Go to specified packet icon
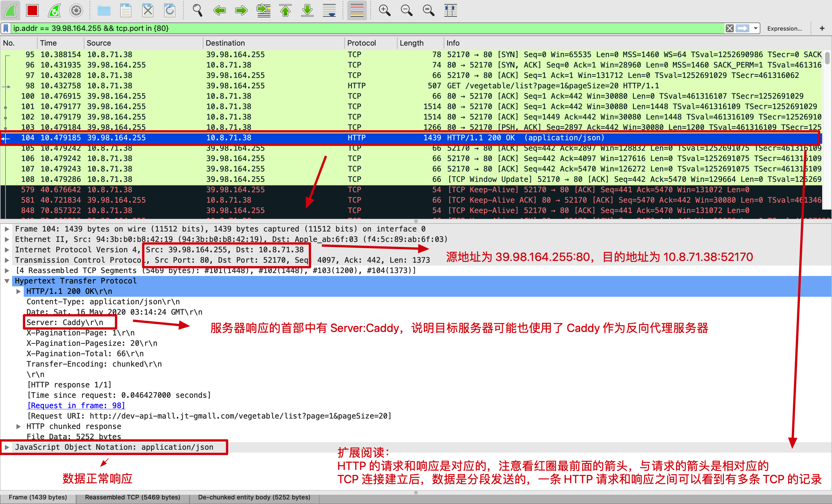The height and width of the screenshot is (504, 832). coord(263,10)
